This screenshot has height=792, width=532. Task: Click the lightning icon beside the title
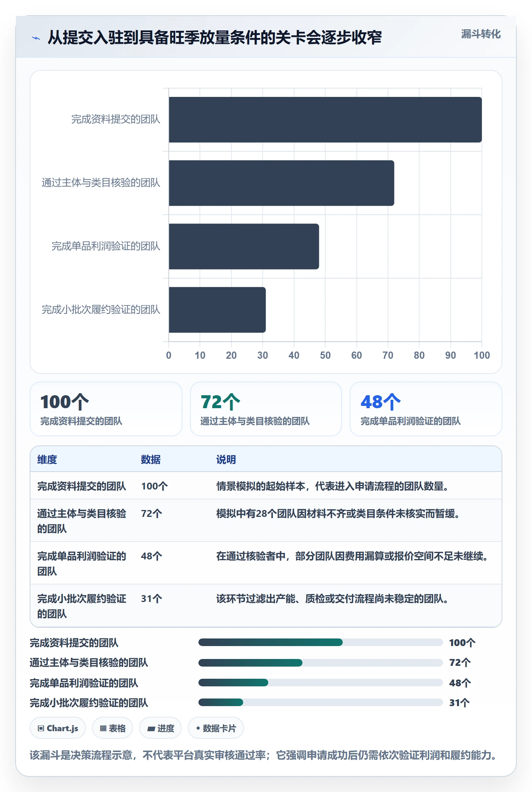coord(36,38)
